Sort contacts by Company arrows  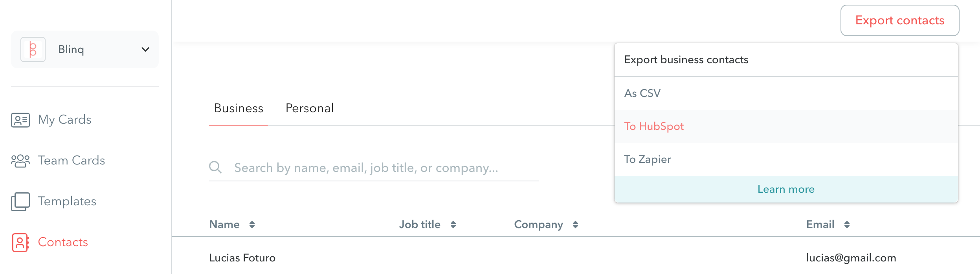[x=575, y=225]
